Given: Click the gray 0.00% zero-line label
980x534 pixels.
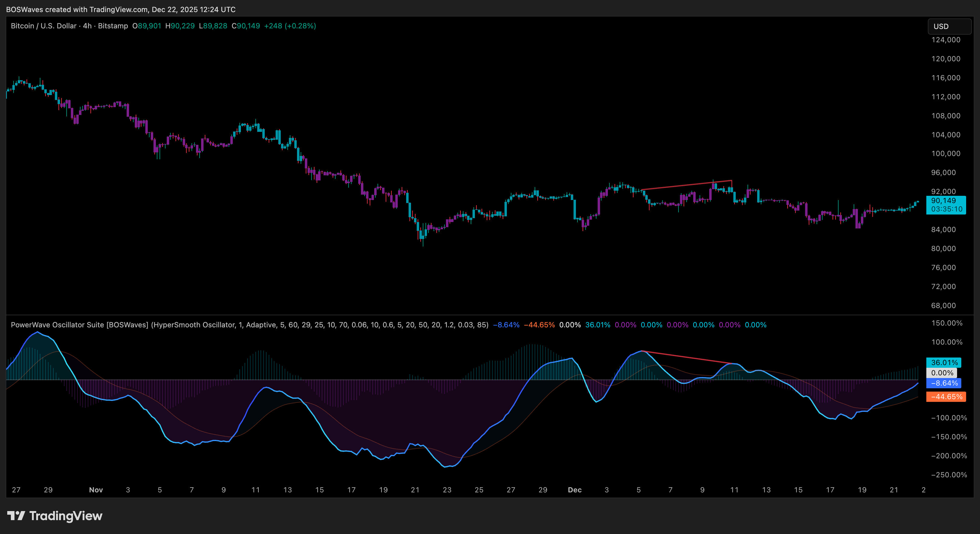Looking at the screenshot, I should pyautogui.click(x=942, y=373).
